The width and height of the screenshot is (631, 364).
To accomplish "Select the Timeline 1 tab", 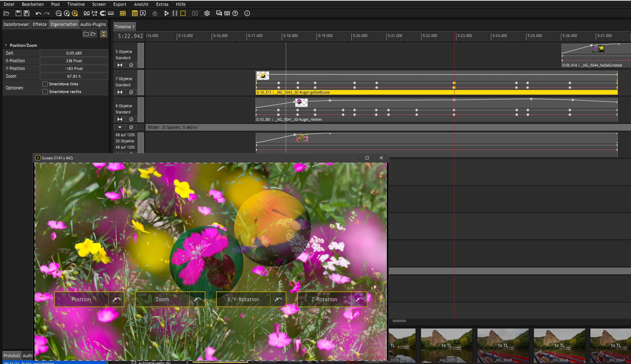I will pyautogui.click(x=125, y=27).
